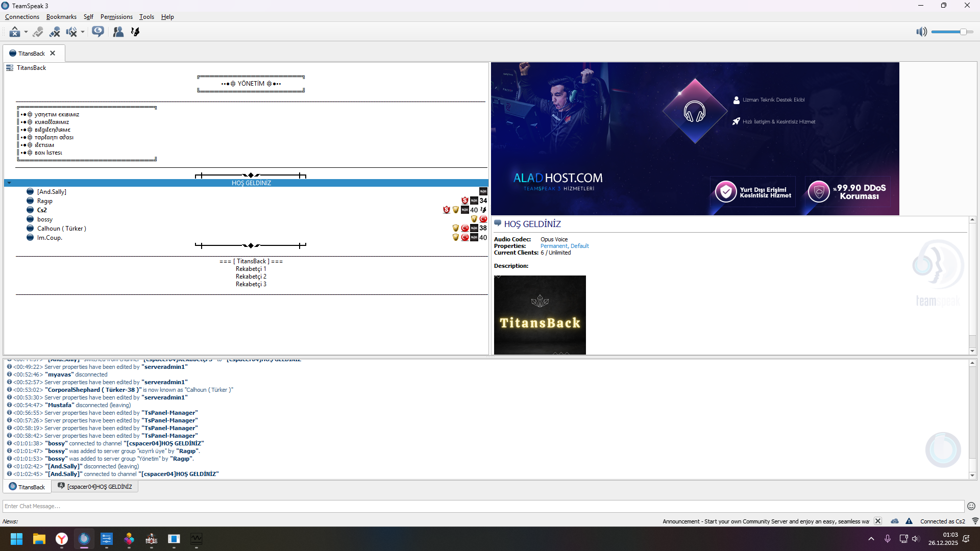Click the status orb beside Im.Coup.
980x551 pixels.
coord(30,238)
